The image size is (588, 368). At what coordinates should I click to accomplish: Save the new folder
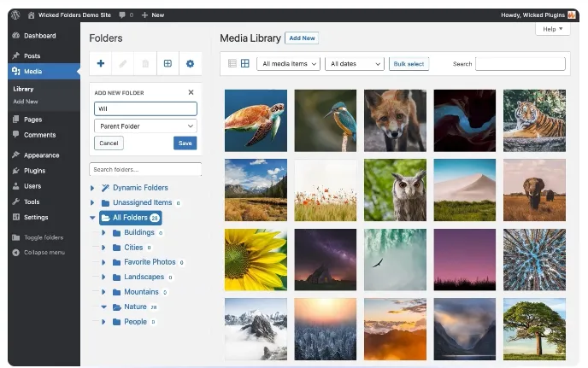185,143
